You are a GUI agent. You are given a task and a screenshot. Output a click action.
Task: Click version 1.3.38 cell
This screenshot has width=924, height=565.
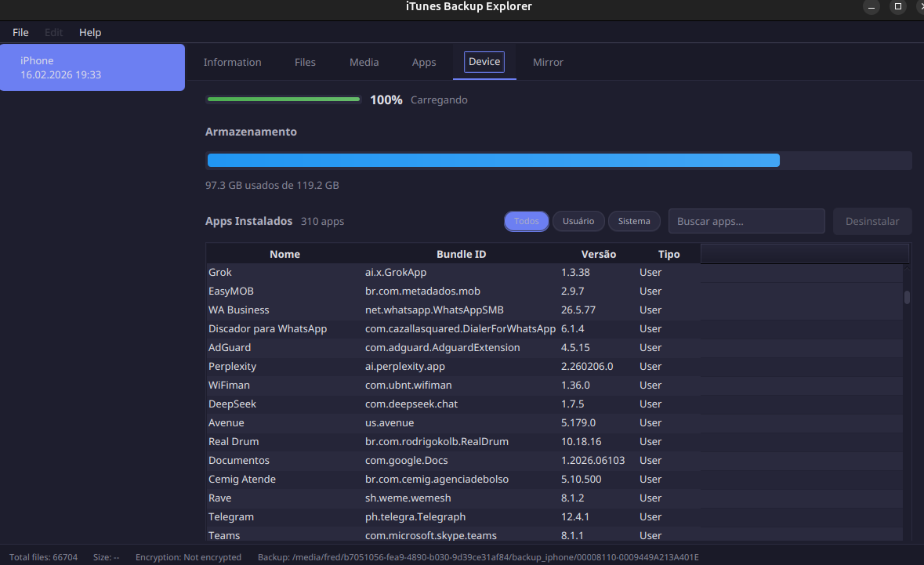coord(575,272)
